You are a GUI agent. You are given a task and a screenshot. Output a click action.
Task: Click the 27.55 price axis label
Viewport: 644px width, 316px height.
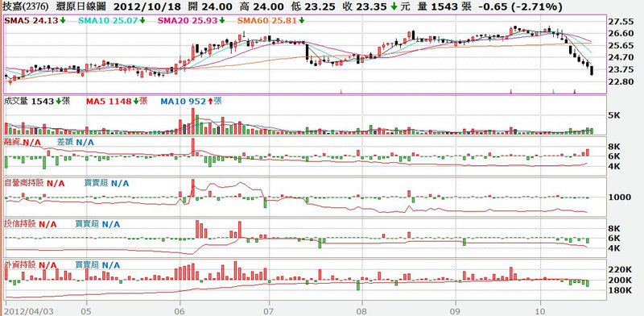(x=621, y=21)
